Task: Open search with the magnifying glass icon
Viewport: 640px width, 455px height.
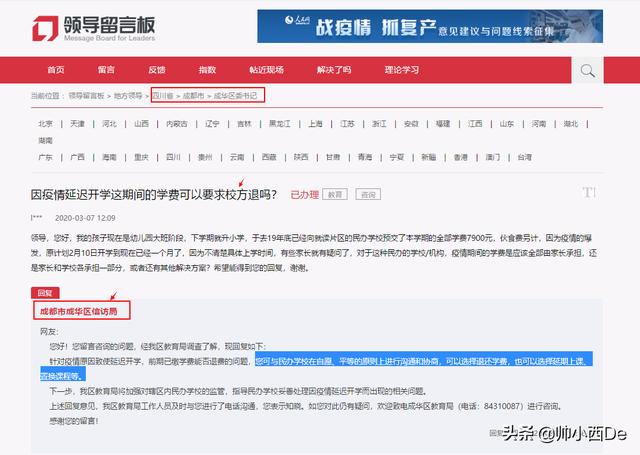Action: pyautogui.click(x=588, y=70)
